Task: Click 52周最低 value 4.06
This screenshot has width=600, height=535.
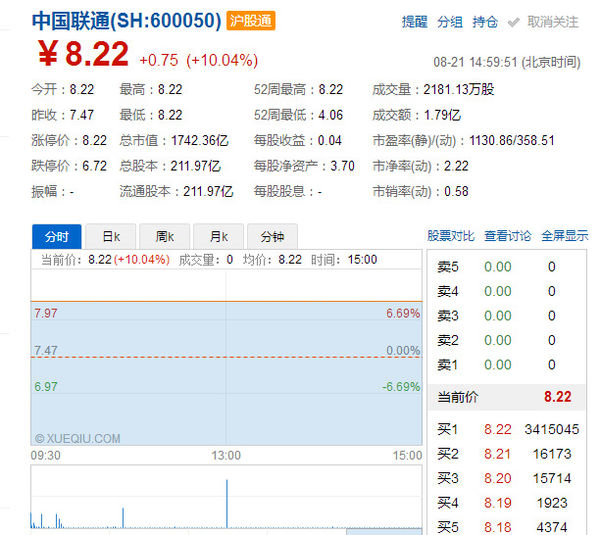Action: pos(331,115)
